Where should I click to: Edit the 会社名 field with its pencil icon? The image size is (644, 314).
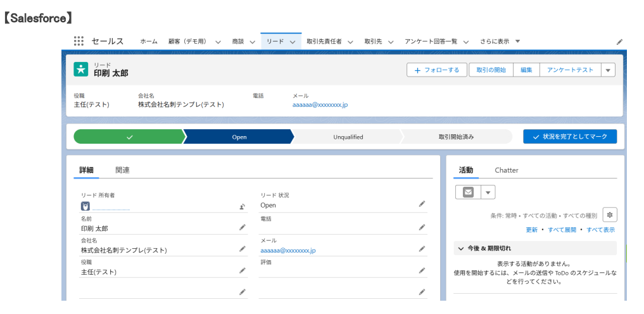pyautogui.click(x=243, y=248)
